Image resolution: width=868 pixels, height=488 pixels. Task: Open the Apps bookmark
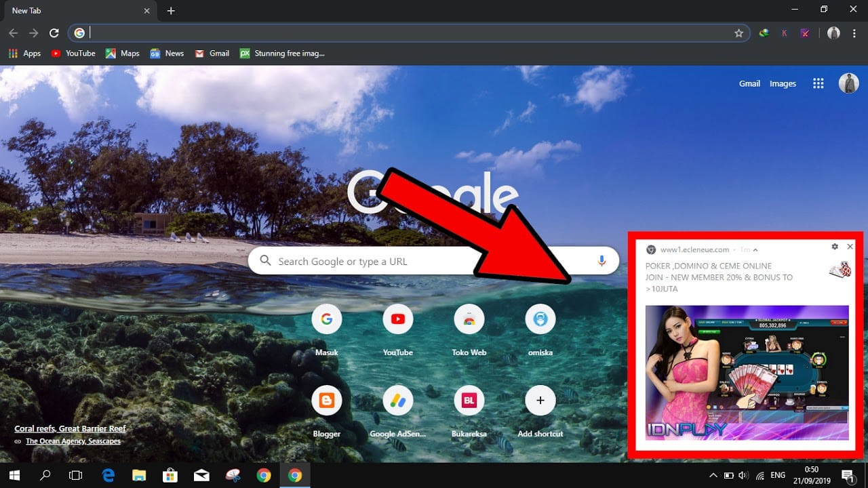[x=24, y=54]
